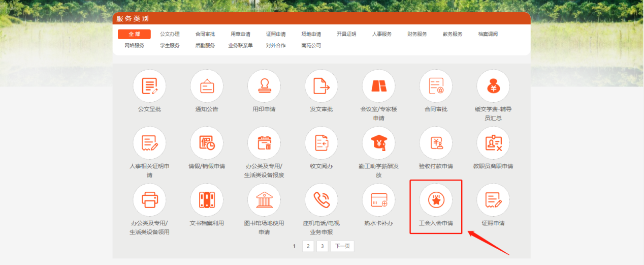The width and height of the screenshot is (644, 265).
Task: Open 会议室/专家楼申请 icon
Action: 378,85
